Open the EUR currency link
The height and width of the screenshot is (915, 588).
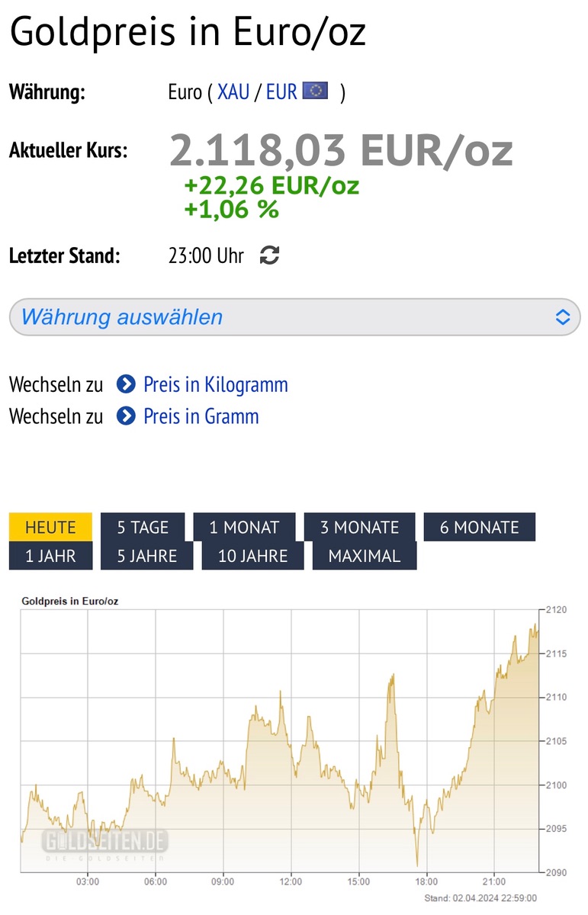(281, 92)
